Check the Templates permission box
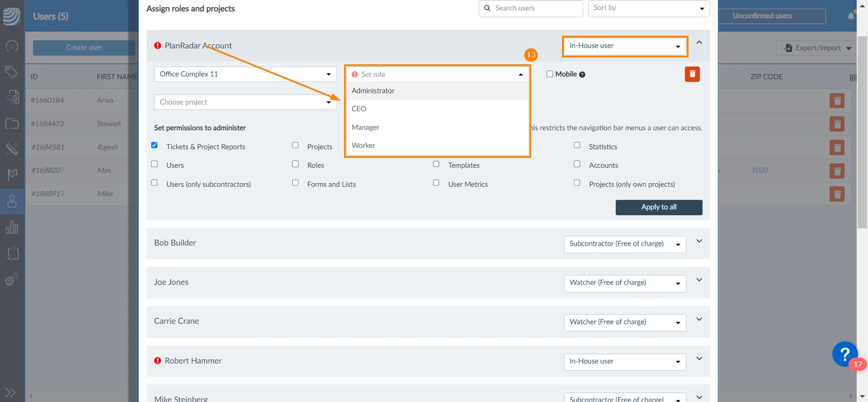This screenshot has width=868, height=402. click(436, 164)
